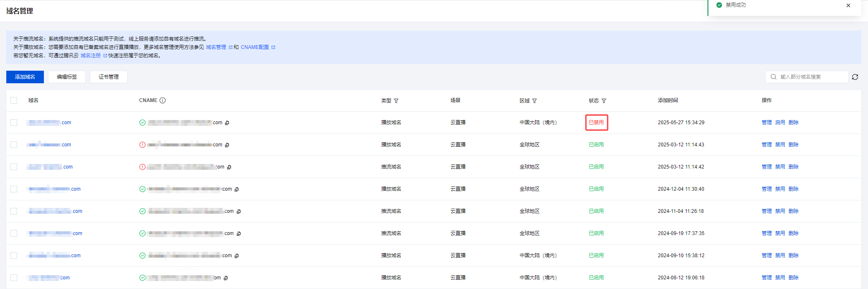Click the 添加域名 button

[25, 77]
